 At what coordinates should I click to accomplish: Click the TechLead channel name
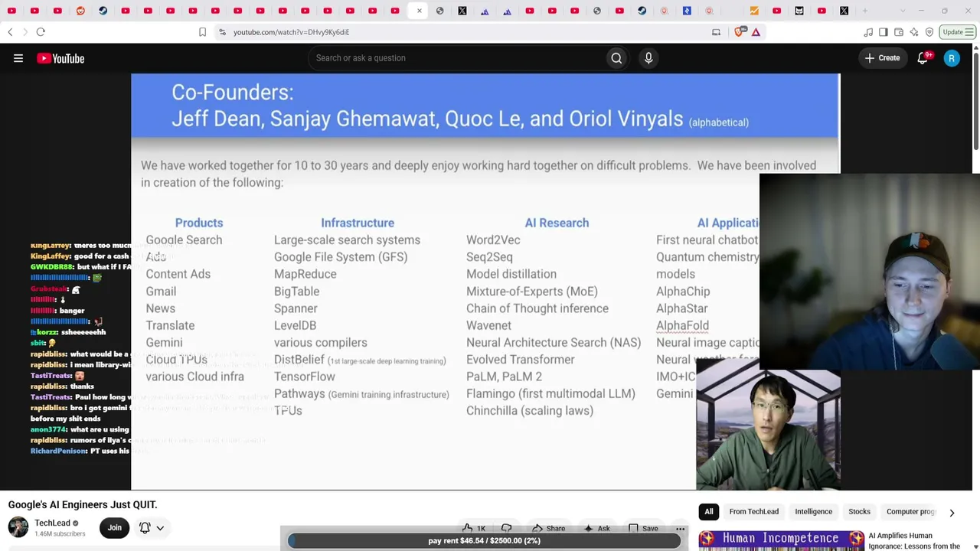(x=52, y=523)
